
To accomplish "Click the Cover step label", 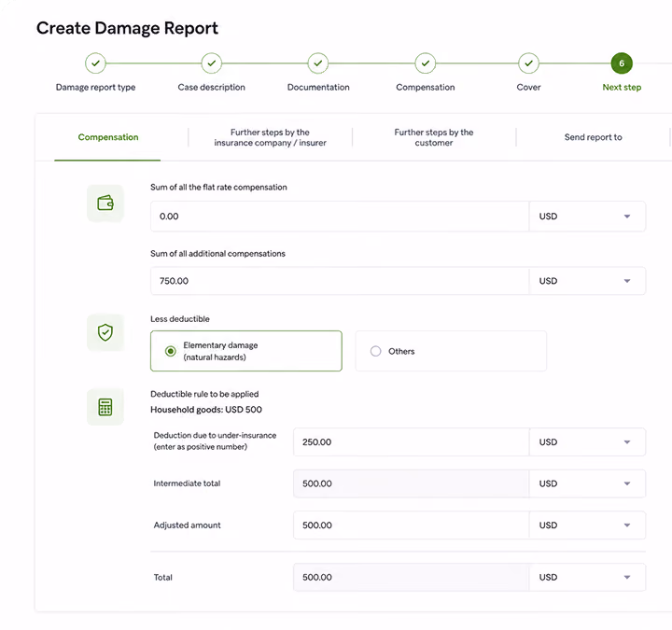I will [x=529, y=88].
